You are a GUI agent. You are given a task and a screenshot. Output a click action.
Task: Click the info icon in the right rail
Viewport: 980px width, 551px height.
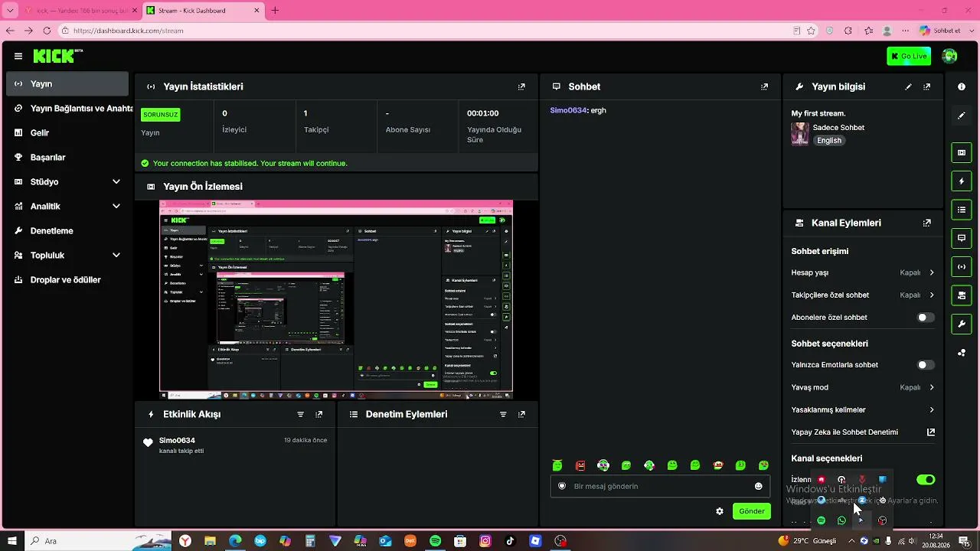coord(962,87)
